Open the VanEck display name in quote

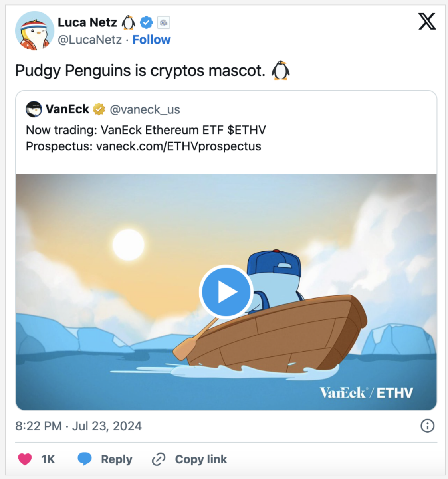(67, 109)
